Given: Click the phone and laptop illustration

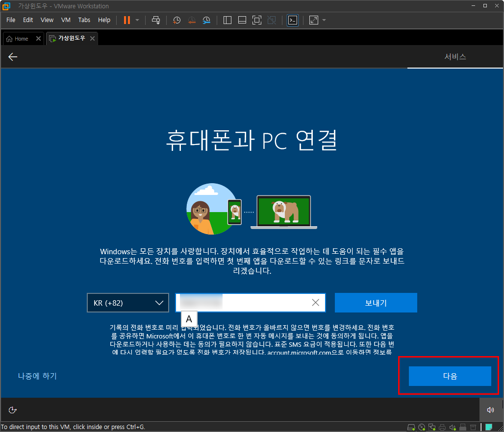Looking at the screenshot, I should tap(252, 209).
